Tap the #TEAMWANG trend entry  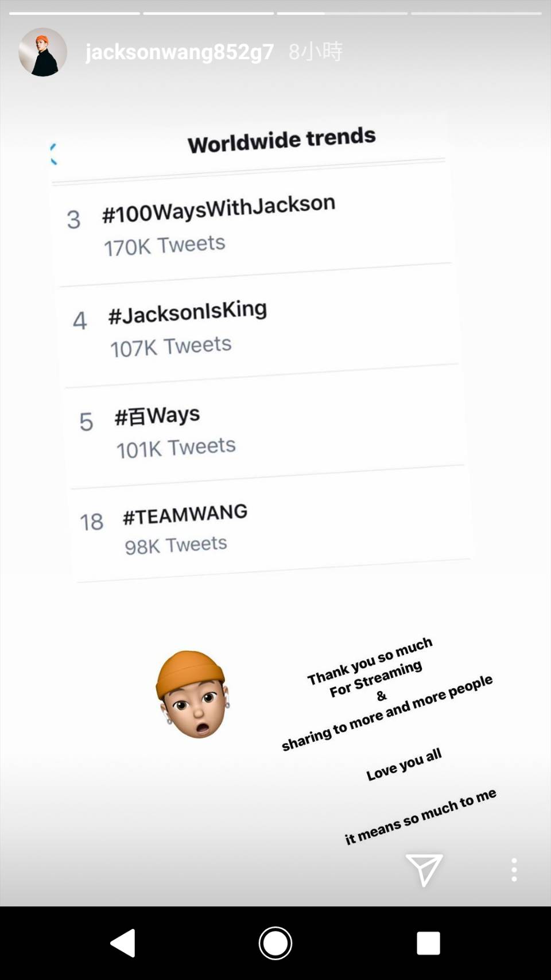pos(185,514)
